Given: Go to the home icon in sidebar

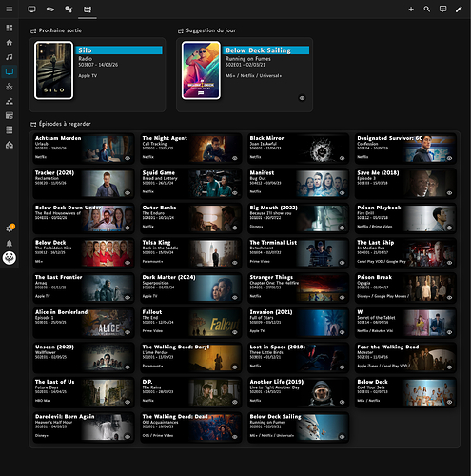Looking at the screenshot, I should tap(10, 43).
